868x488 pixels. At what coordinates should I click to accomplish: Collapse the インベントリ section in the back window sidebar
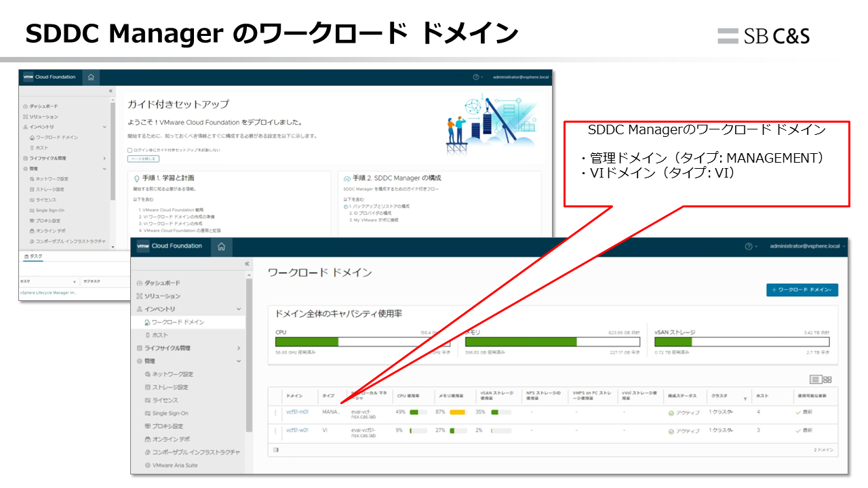click(x=104, y=127)
